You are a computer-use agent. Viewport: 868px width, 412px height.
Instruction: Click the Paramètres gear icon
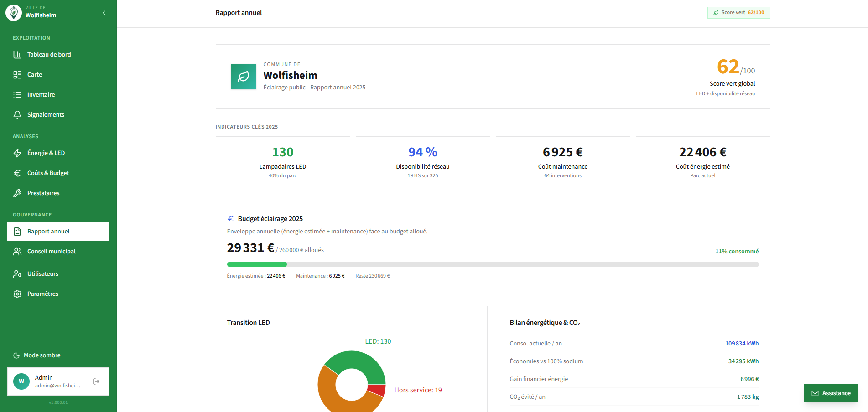[x=17, y=294]
